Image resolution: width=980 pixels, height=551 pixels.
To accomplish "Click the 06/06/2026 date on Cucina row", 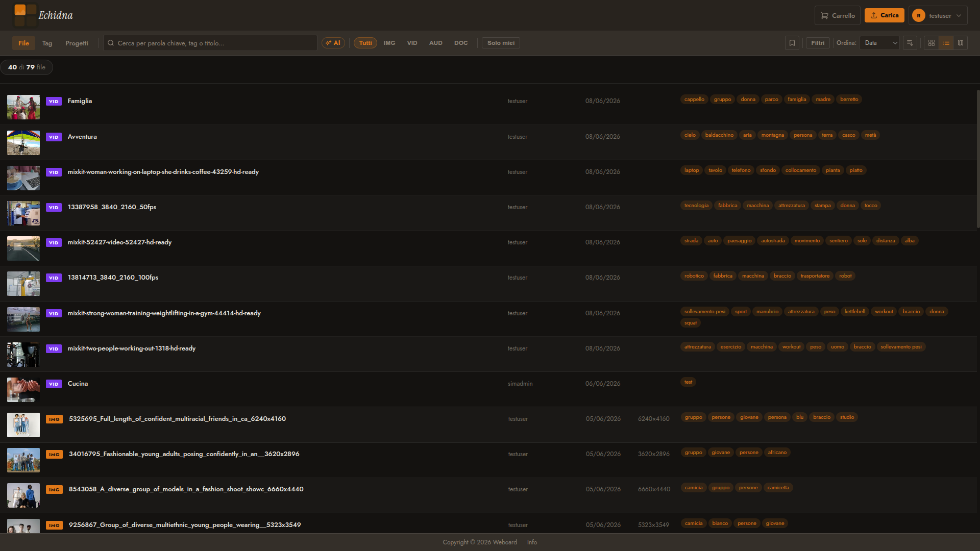I will point(603,384).
